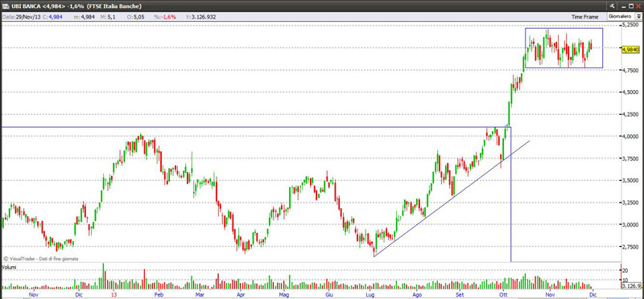This screenshot has width=644, height=299.
Task: Click the 4,0000 price axis label
Action: click(x=630, y=136)
